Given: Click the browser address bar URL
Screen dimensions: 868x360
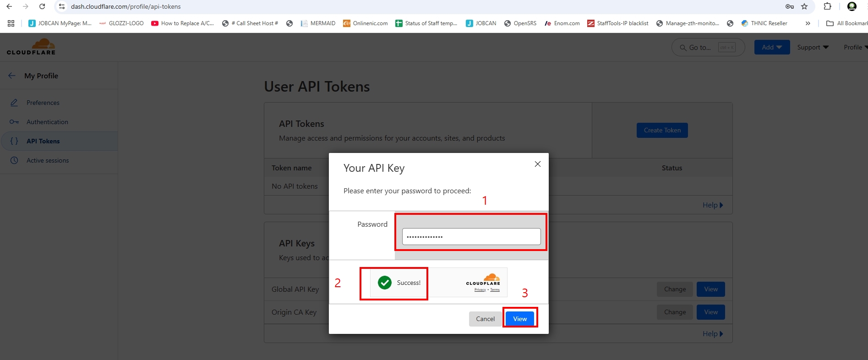Looking at the screenshot, I should click(x=126, y=6).
